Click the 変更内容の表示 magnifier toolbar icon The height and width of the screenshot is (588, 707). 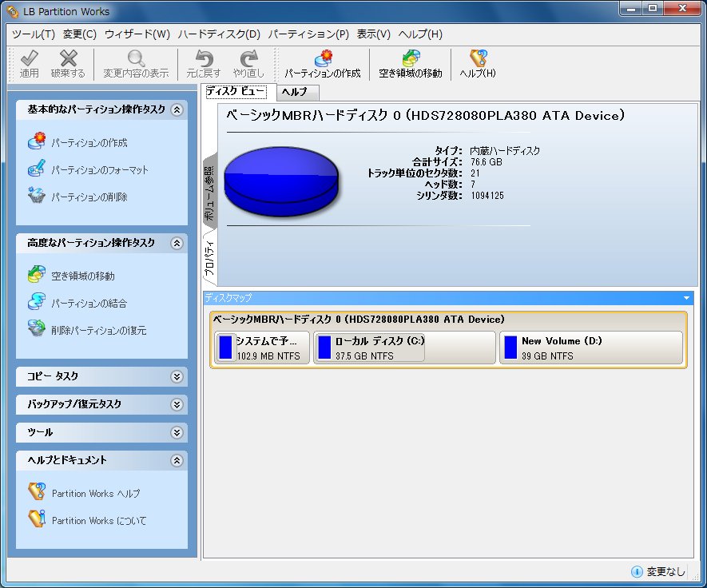pos(136,58)
